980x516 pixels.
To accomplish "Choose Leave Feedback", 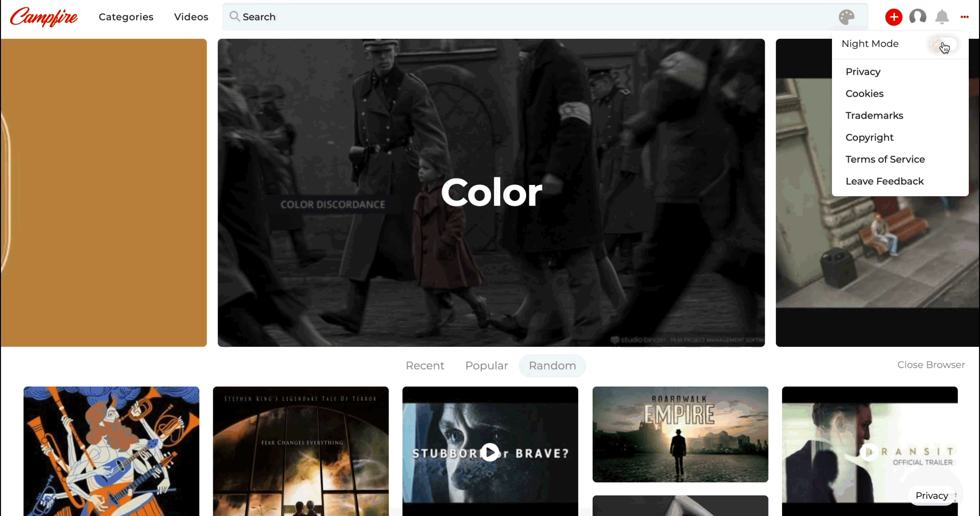I will [884, 181].
